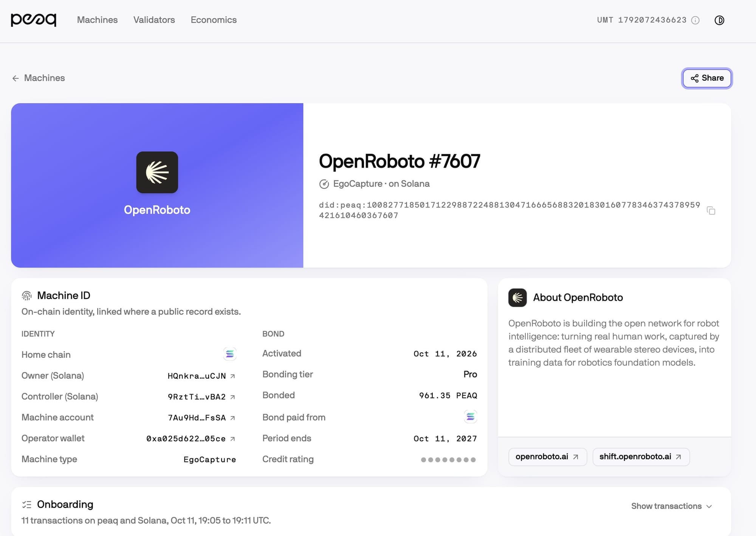The height and width of the screenshot is (536, 756).
Task: Open Owner address HQnkra…uCJN link
Action: [201, 376]
